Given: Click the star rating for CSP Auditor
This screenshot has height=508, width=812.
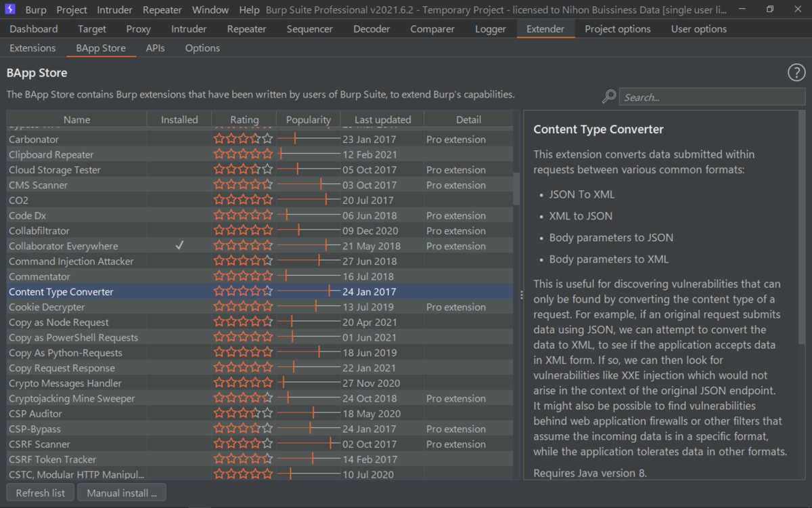Looking at the screenshot, I should [244, 413].
